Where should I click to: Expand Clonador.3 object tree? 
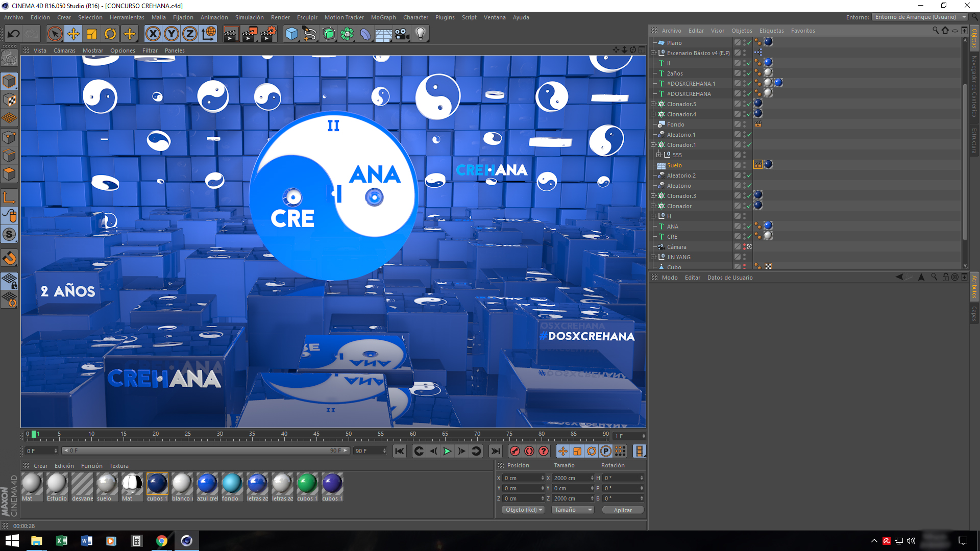[x=653, y=195]
